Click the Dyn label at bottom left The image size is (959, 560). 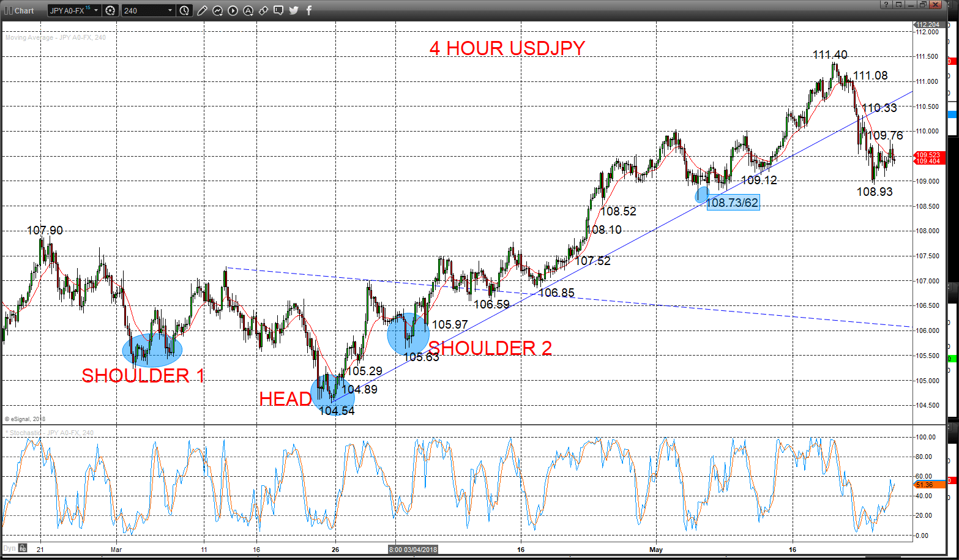point(9,548)
